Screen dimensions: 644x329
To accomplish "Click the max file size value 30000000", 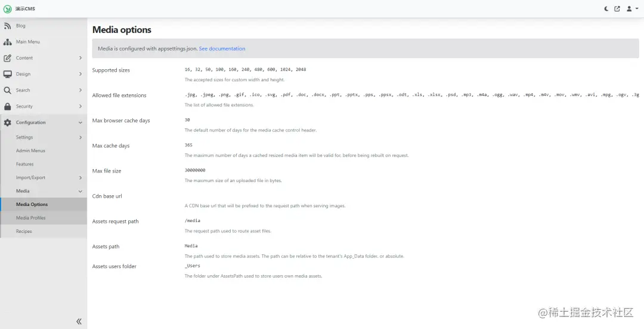I will 195,170.
